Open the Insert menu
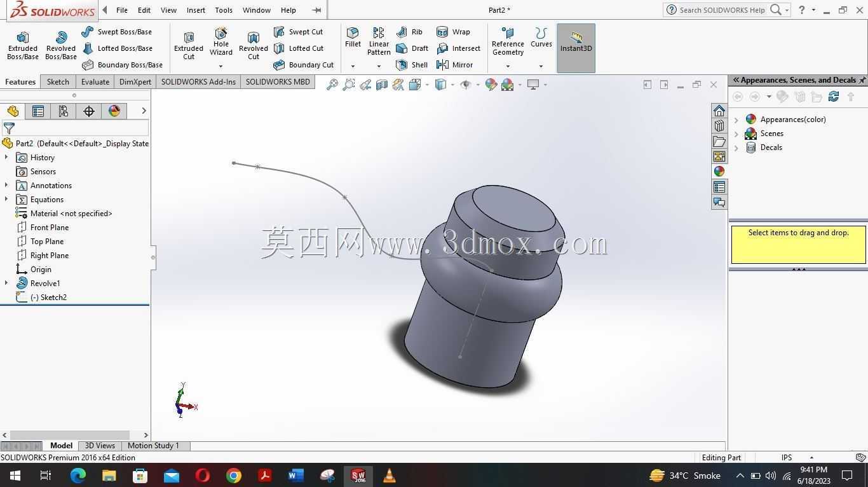 pos(196,10)
